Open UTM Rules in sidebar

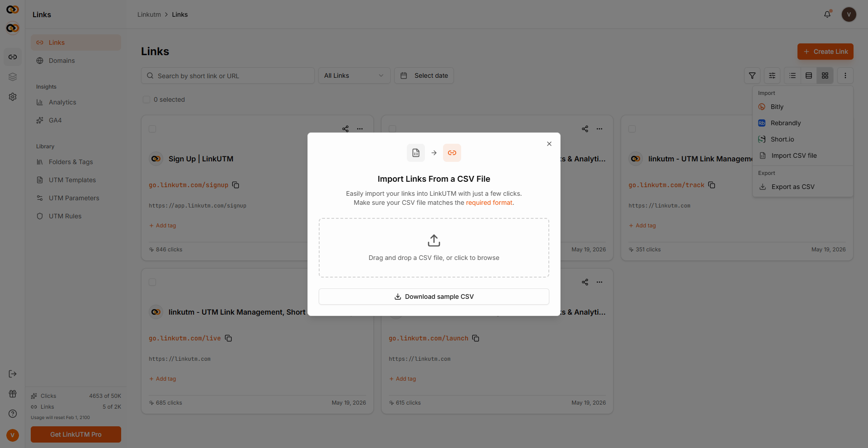76,216
